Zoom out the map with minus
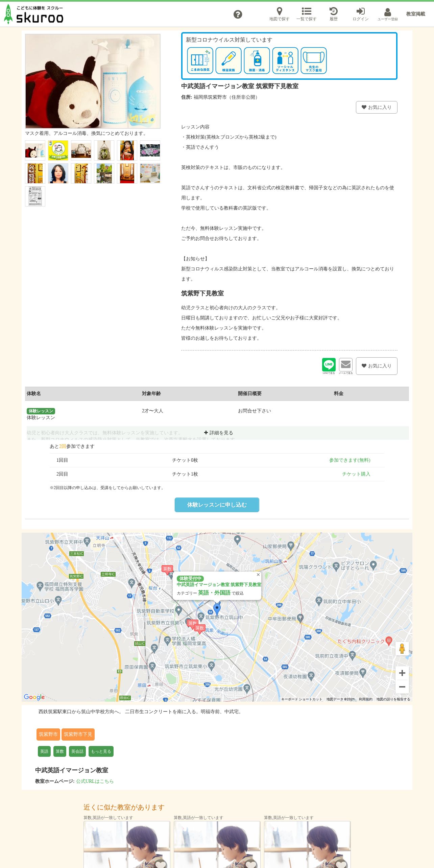Image resolution: width=434 pixels, height=868 pixels. click(x=402, y=687)
